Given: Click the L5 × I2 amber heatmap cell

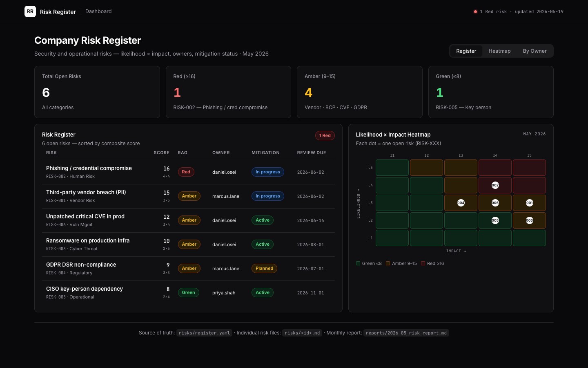Looking at the screenshot, I should (426, 168).
